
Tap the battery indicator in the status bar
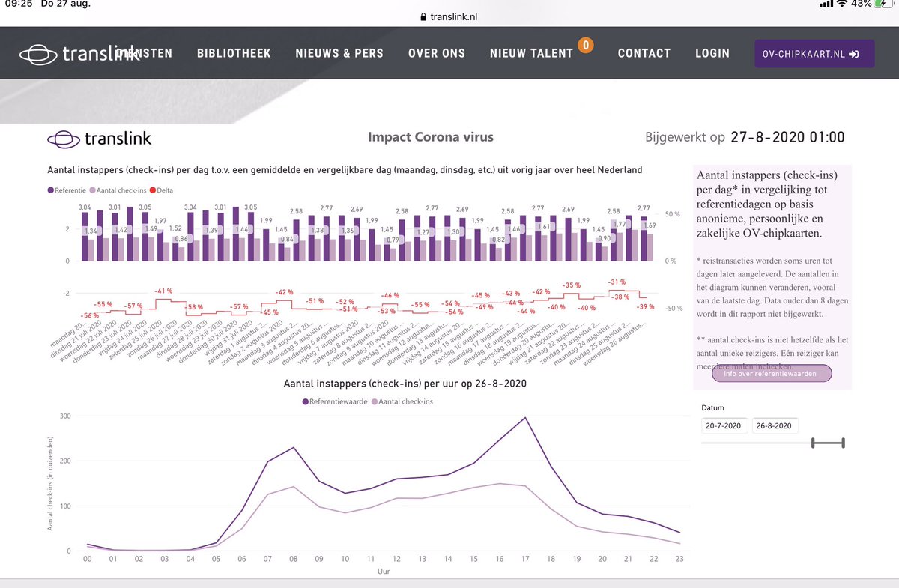coord(883,4)
